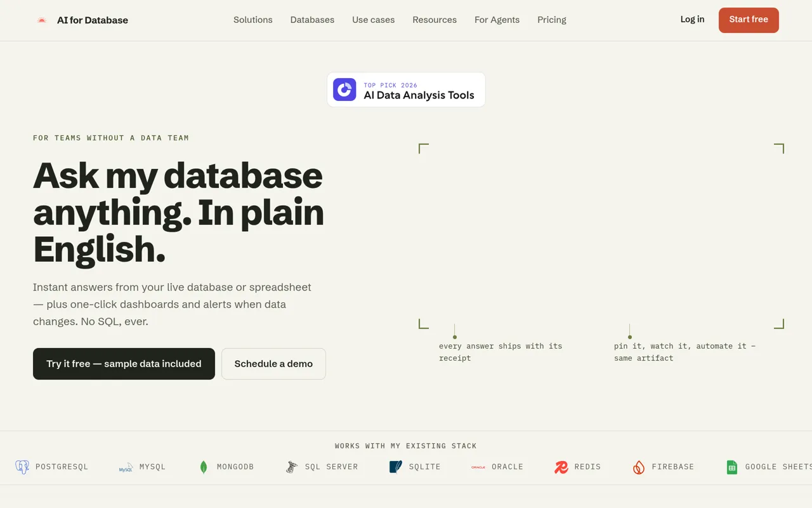Screen dimensions: 812x508
Task: Click the Google Sheets green icon
Action: click(x=732, y=467)
